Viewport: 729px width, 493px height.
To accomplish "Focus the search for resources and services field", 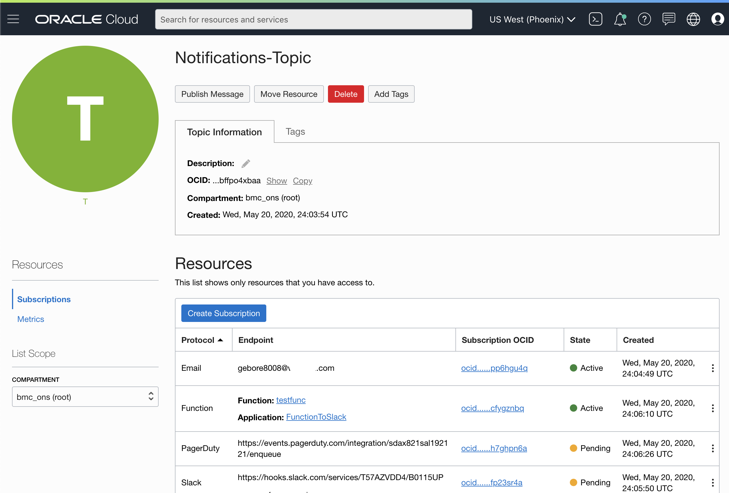I will point(313,20).
